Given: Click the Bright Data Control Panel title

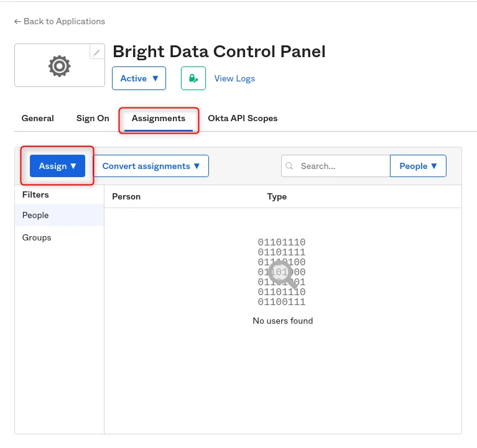Looking at the screenshot, I should (x=219, y=52).
